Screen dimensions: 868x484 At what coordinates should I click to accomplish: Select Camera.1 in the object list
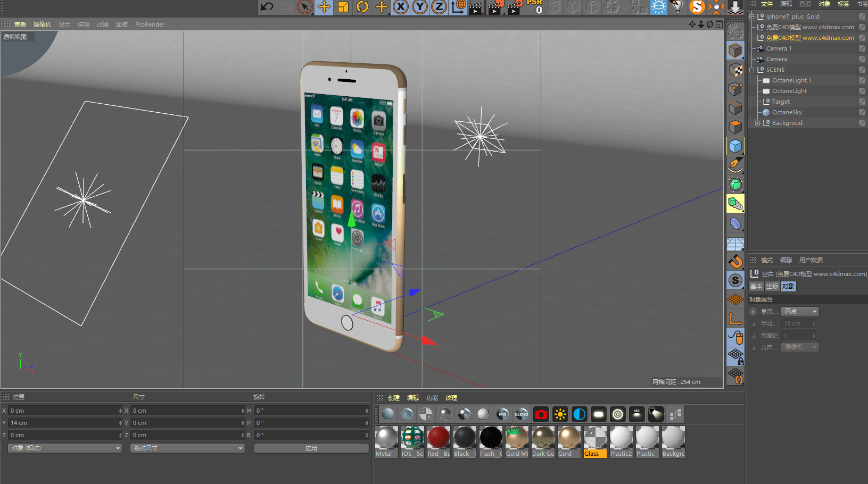tap(779, 48)
